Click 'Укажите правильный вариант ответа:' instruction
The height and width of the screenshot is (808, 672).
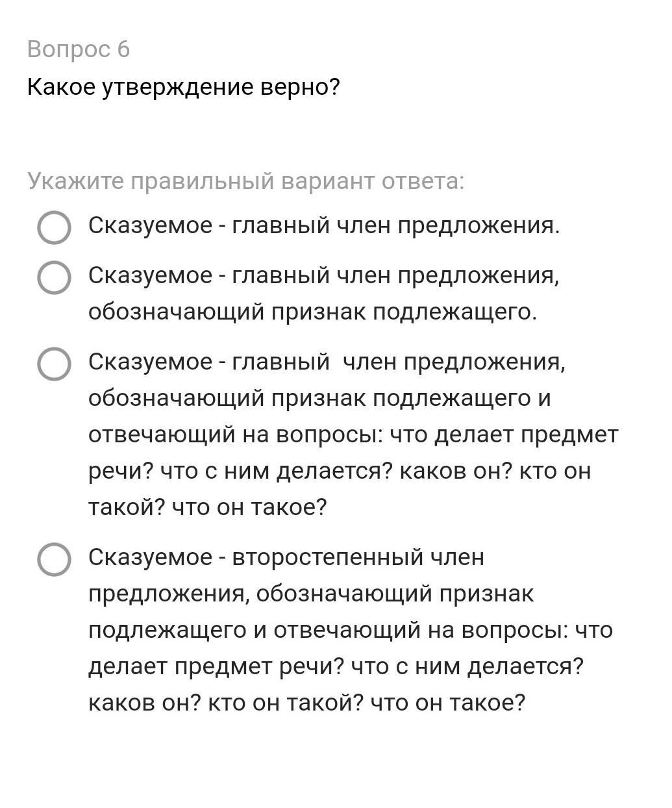click(x=246, y=181)
